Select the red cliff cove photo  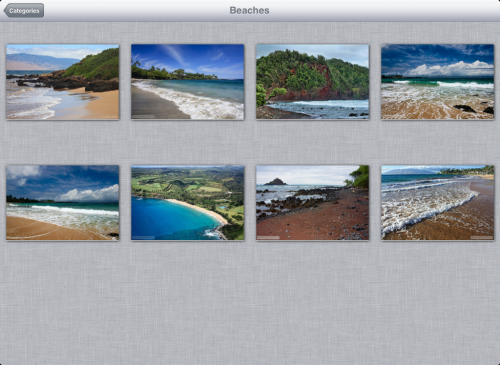point(313,82)
